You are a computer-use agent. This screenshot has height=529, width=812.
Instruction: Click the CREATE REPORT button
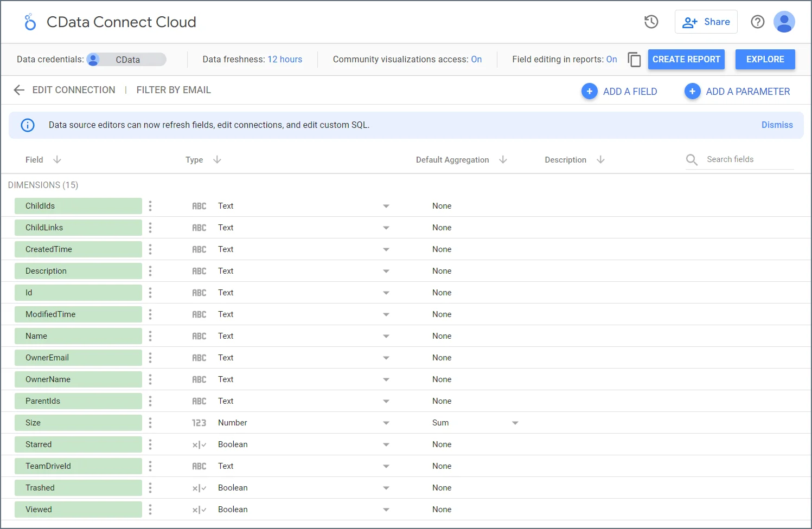(x=686, y=59)
